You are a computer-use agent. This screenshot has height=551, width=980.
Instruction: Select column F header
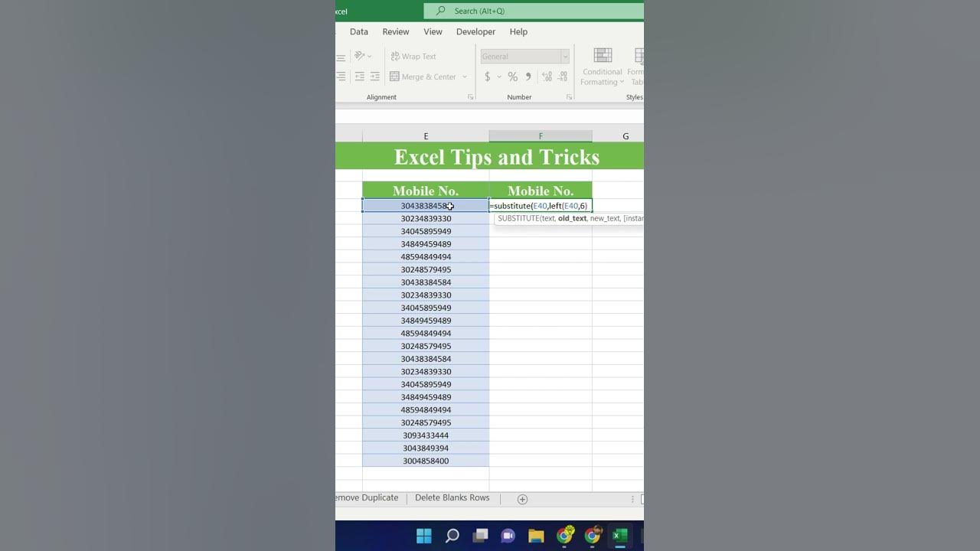coord(541,136)
